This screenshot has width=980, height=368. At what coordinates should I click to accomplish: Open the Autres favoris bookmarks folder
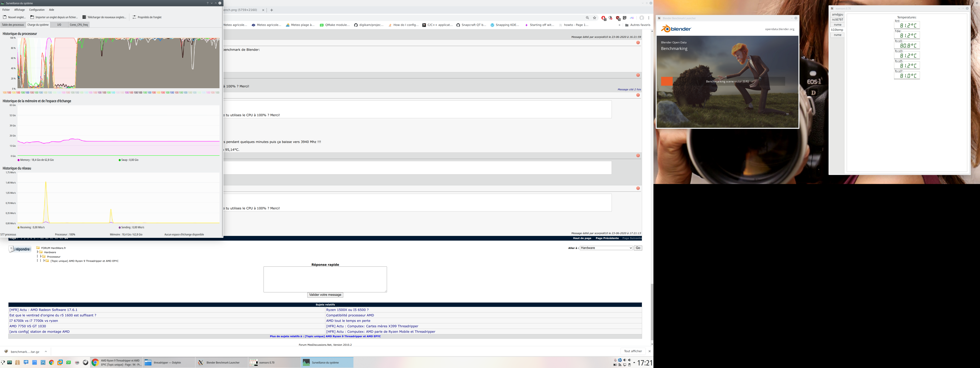[x=638, y=25]
